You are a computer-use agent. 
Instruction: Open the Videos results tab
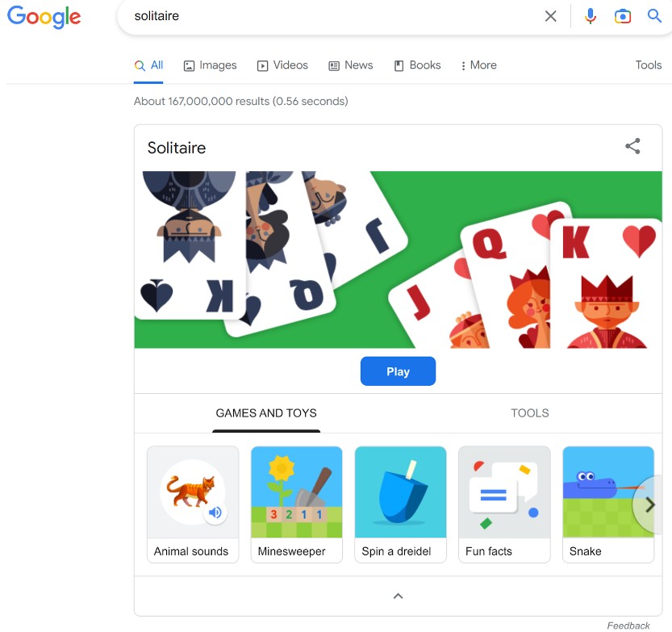click(282, 65)
